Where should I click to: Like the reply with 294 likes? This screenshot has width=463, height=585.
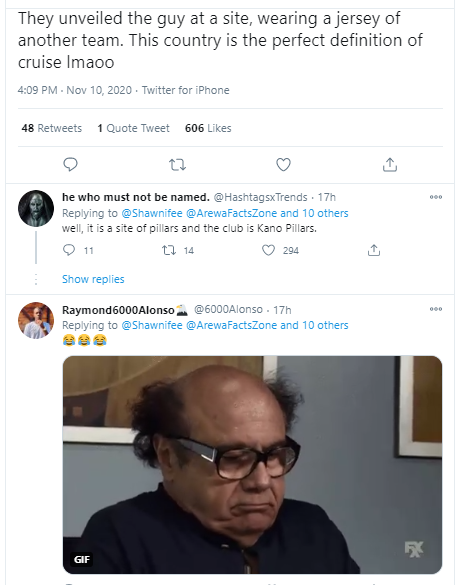click(268, 250)
